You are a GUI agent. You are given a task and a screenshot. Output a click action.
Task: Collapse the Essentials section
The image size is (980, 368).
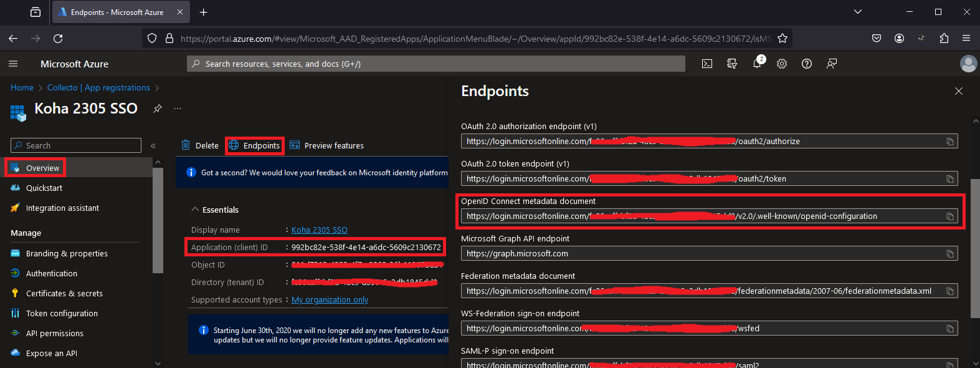click(215, 210)
